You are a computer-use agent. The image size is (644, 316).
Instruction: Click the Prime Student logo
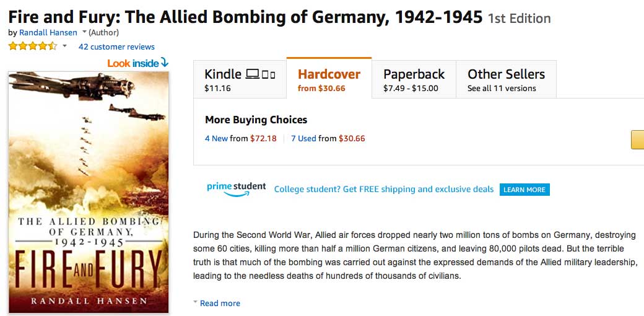click(236, 189)
